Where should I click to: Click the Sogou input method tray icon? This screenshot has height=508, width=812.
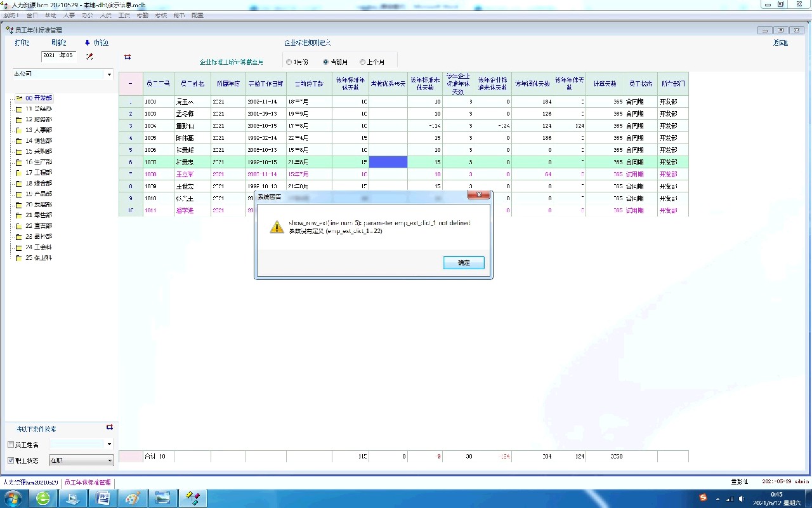[x=702, y=498]
